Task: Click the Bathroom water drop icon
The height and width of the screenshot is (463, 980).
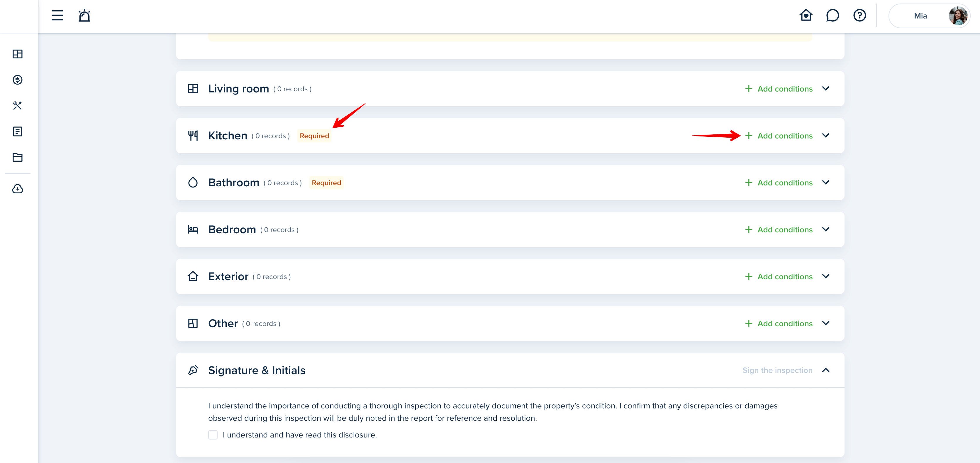Action: pyautogui.click(x=193, y=183)
